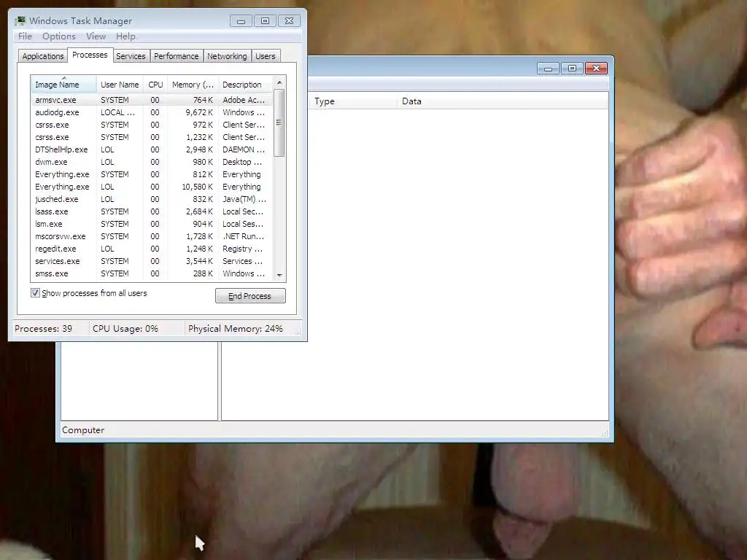Minimize the Windows Task Manager window
Screen dimensions: 747x560
coord(241,21)
